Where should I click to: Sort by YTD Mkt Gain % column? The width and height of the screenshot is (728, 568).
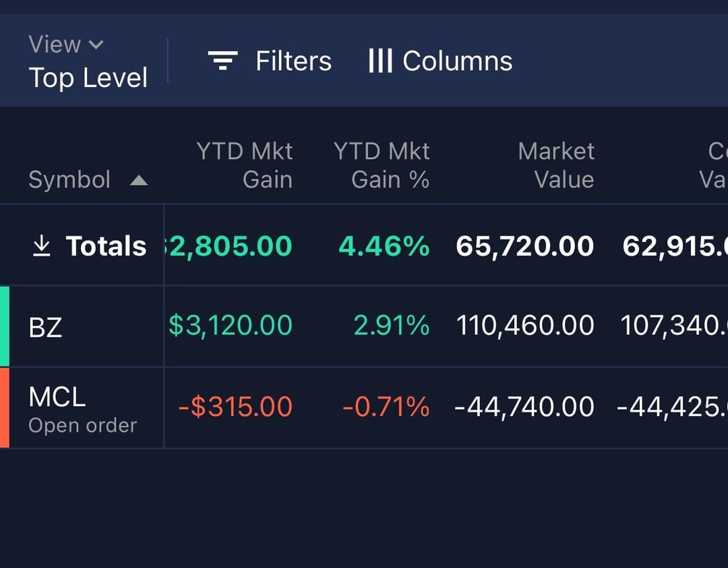tap(382, 165)
